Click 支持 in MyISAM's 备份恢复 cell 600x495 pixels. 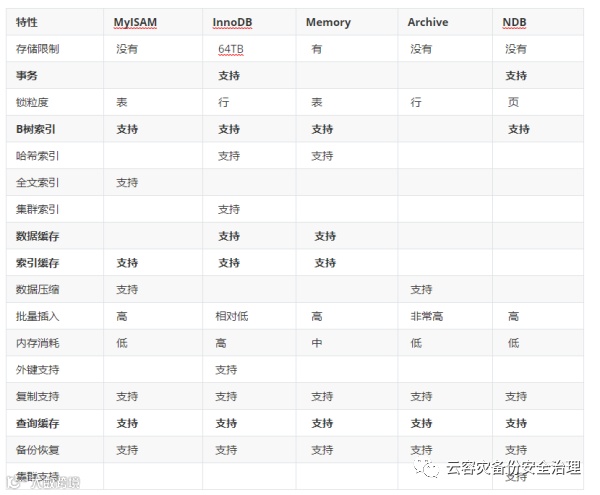(127, 450)
